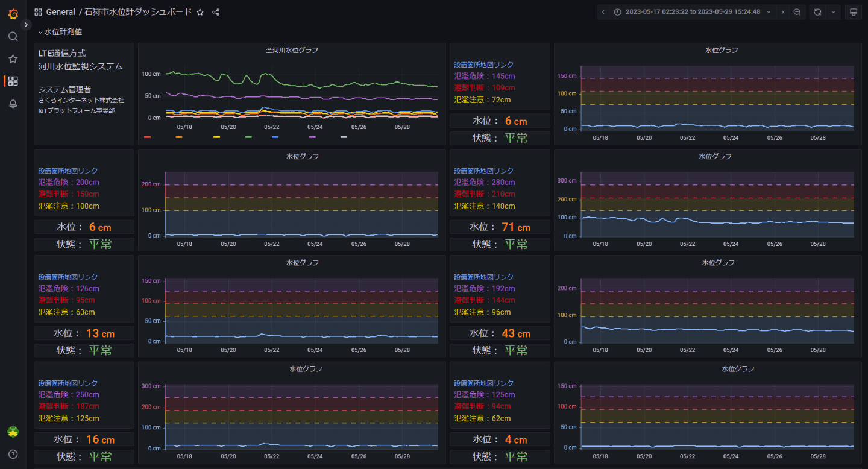
Task: Shift time range forward with right arrow
Action: tap(782, 12)
